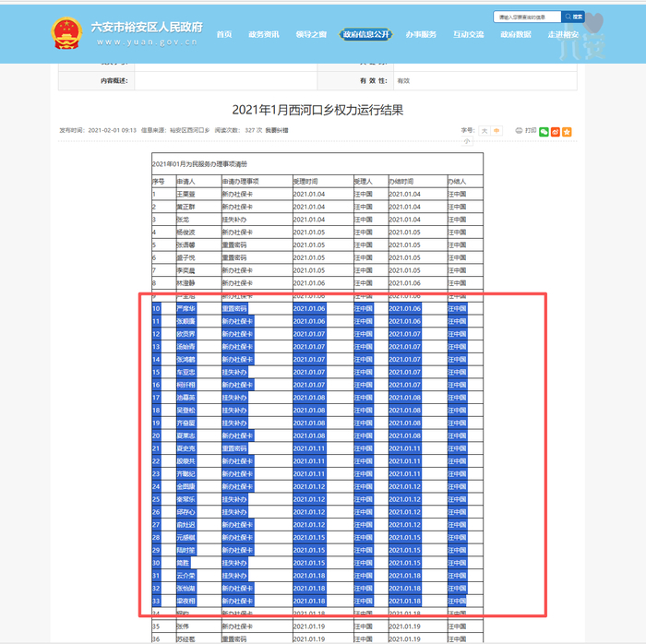
Task: Share to Weibo using the red icon
Action: 556,132
